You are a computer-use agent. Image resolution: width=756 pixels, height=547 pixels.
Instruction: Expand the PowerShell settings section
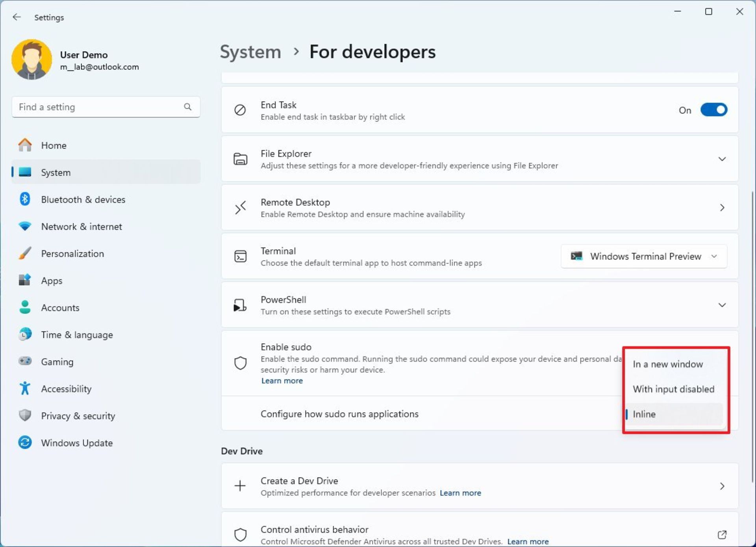pos(721,304)
